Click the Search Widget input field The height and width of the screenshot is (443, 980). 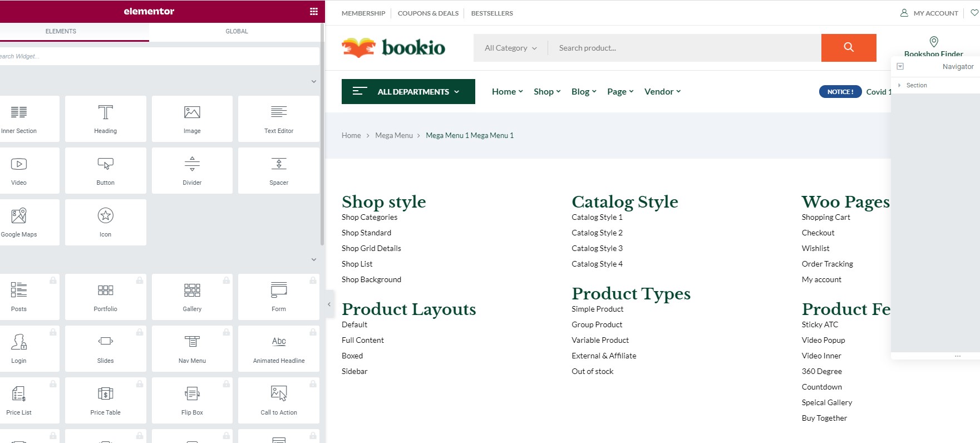coord(159,56)
